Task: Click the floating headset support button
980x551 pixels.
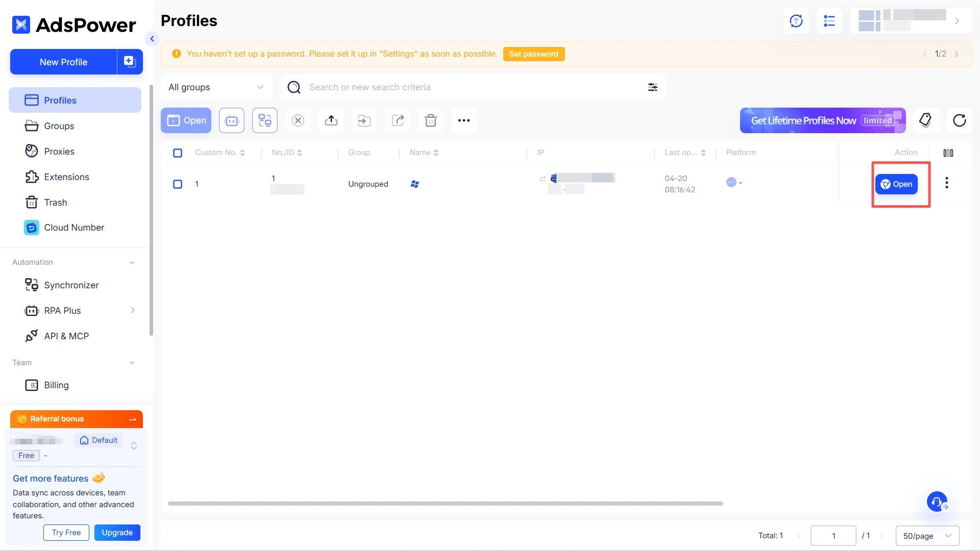Action: click(x=937, y=502)
